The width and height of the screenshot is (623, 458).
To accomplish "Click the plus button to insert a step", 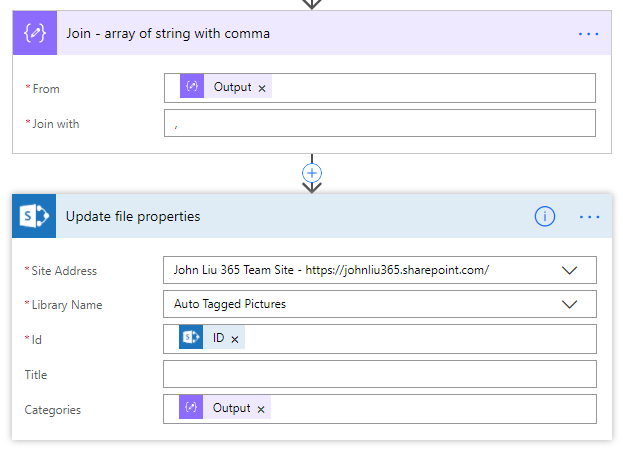I will point(312,172).
